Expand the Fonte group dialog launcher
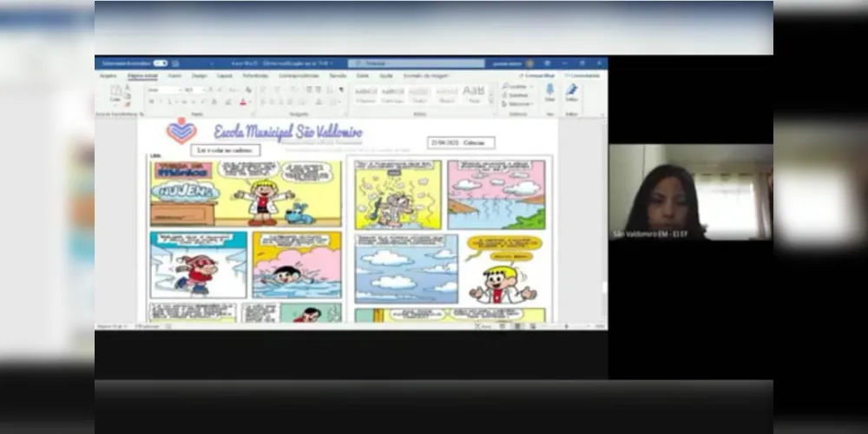 click(253, 114)
